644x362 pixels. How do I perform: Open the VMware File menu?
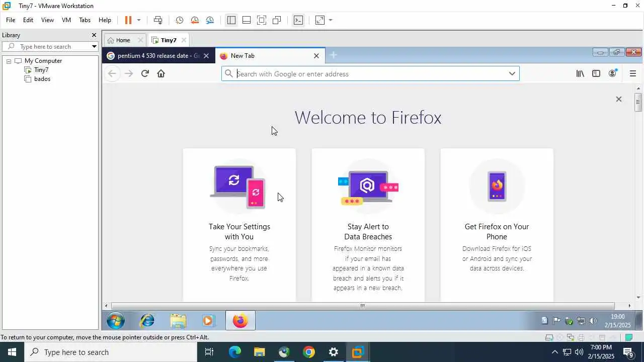coord(11,20)
